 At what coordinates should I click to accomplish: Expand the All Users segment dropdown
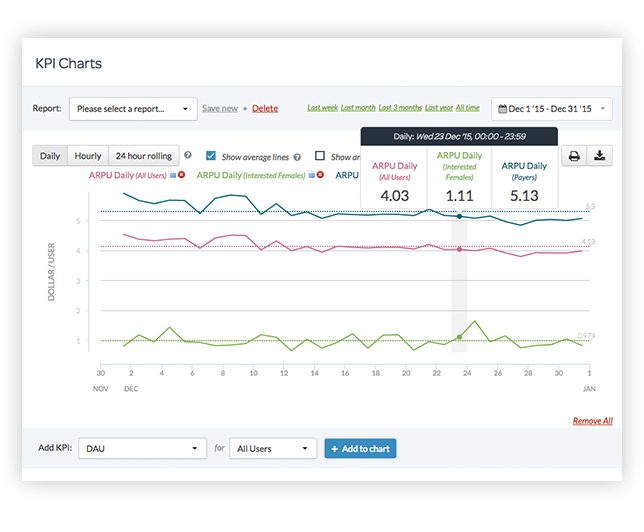point(272,449)
